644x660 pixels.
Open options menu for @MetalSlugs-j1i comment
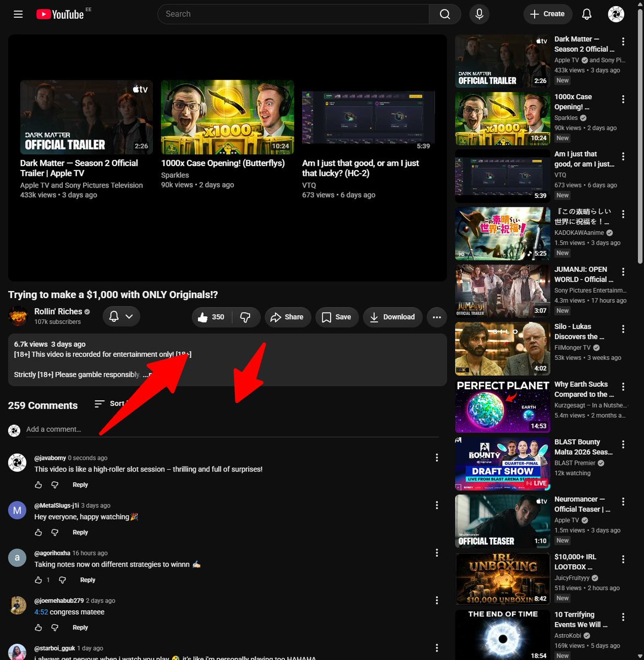pos(437,505)
